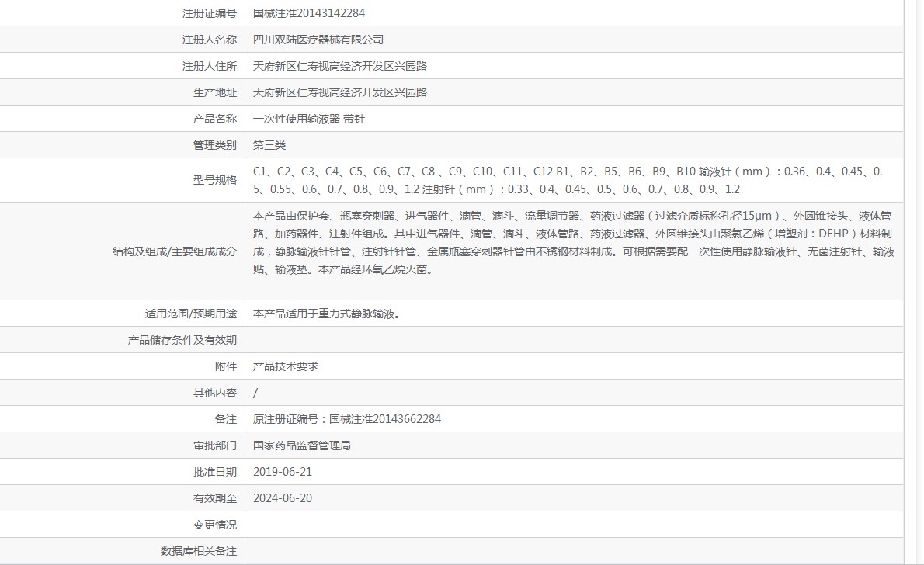Click the 批准日期 label
This screenshot has height=565, width=924.
[x=214, y=472]
